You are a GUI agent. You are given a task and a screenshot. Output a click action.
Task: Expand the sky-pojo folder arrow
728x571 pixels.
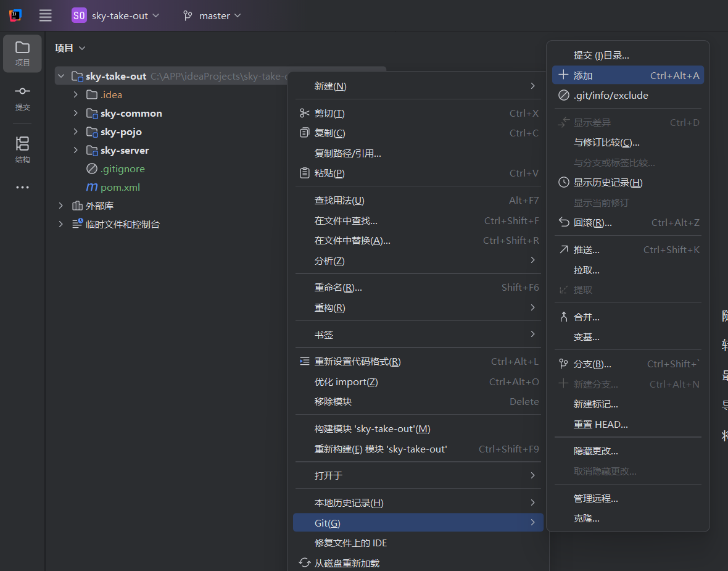tap(76, 132)
